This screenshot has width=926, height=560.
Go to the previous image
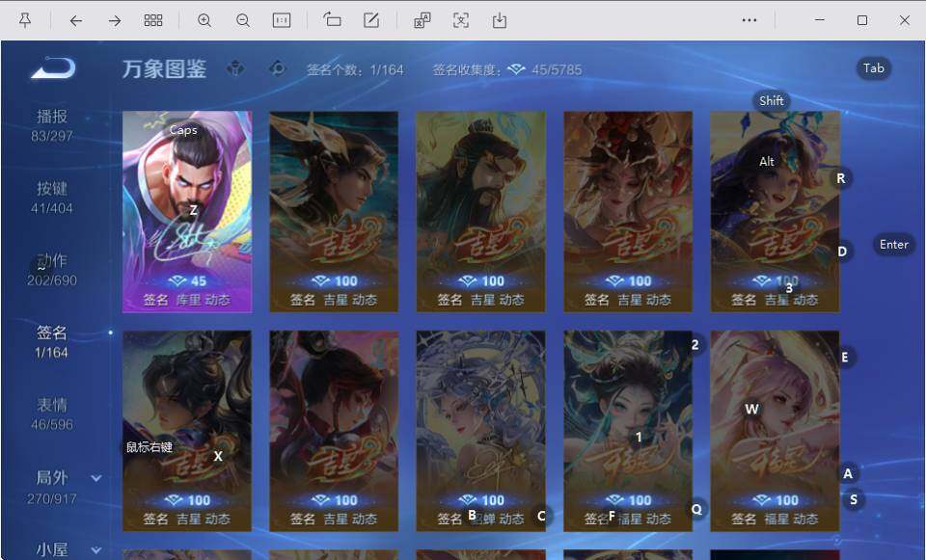tap(75, 20)
